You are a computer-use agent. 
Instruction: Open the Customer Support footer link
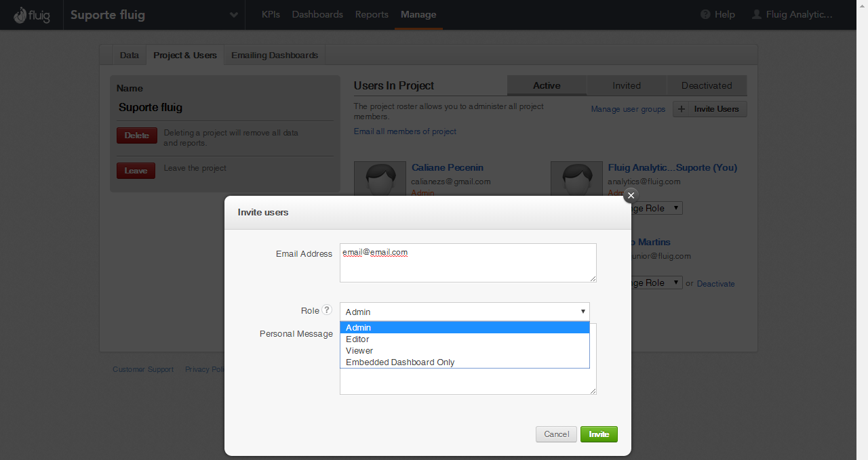(143, 369)
